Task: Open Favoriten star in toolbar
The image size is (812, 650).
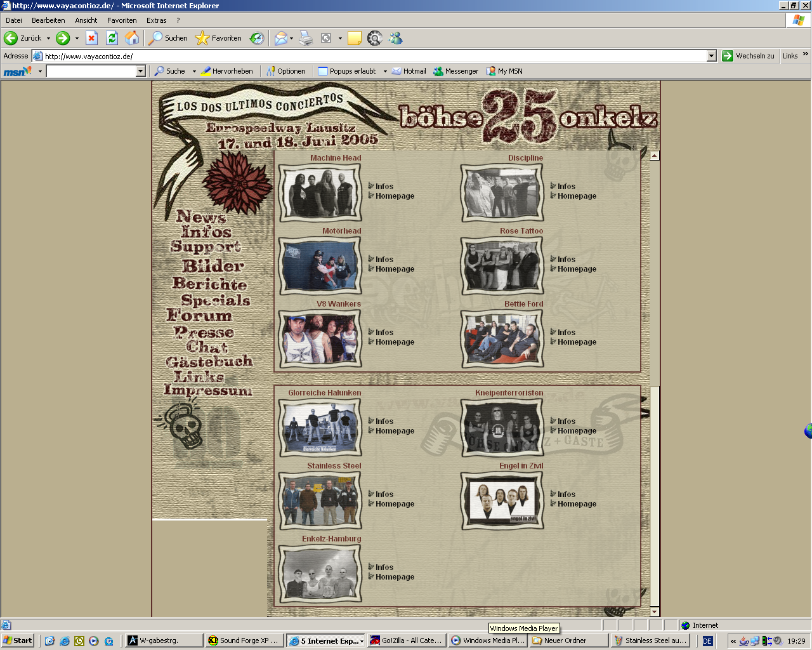Action: [x=218, y=38]
